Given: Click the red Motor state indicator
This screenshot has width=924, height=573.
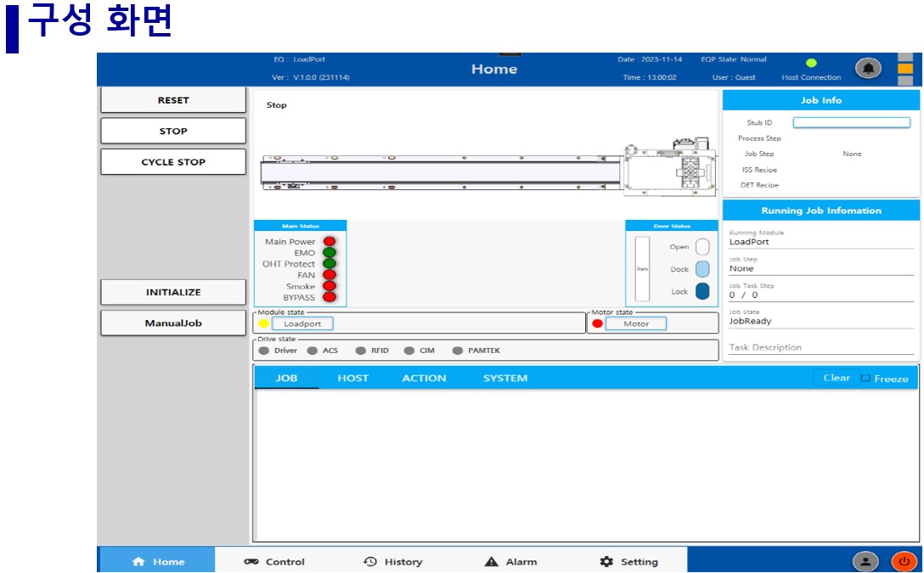Looking at the screenshot, I should tap(597, 323).
